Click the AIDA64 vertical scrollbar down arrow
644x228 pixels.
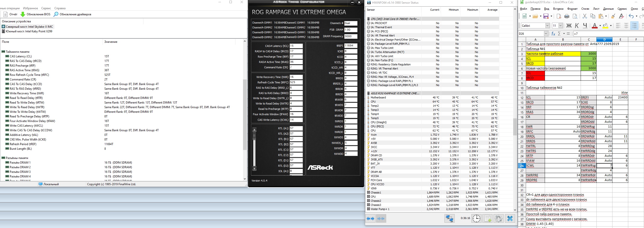click(x=245, y=179)
